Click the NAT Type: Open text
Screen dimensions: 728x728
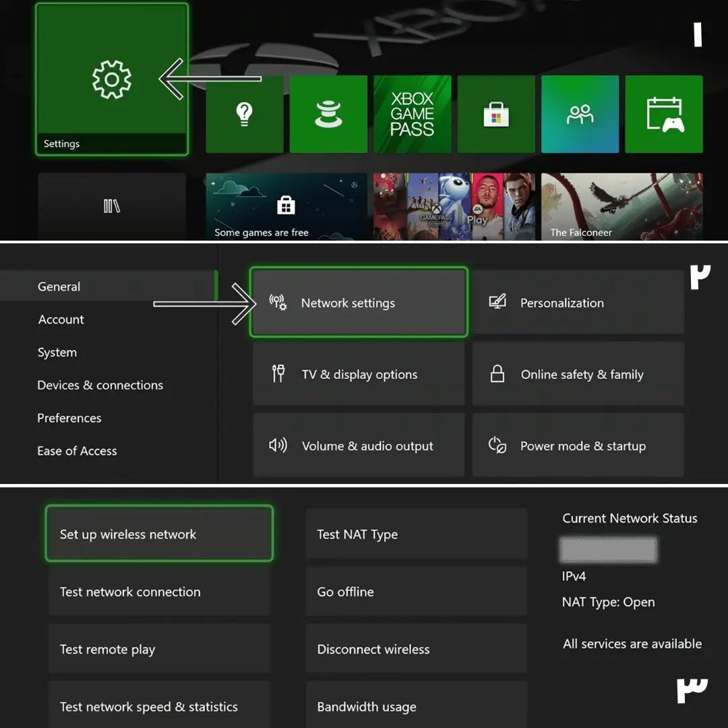coord(608,602)
